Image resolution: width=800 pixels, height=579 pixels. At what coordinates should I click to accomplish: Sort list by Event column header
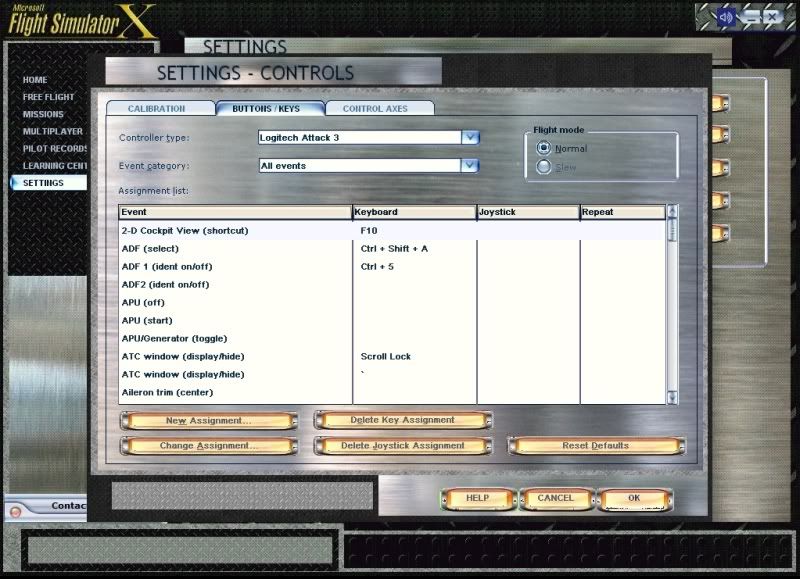(x=235, y=212)
